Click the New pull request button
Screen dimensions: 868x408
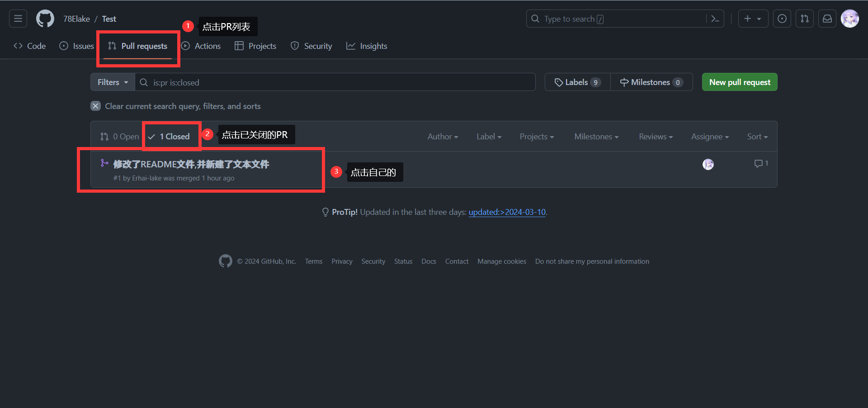point(740,82)
